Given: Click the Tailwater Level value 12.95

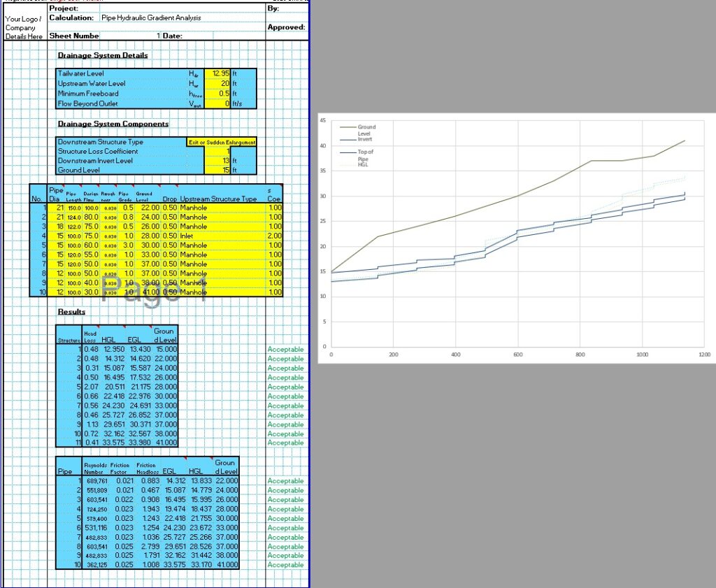Looking at the screenshot, I should (x=218, y=73).
